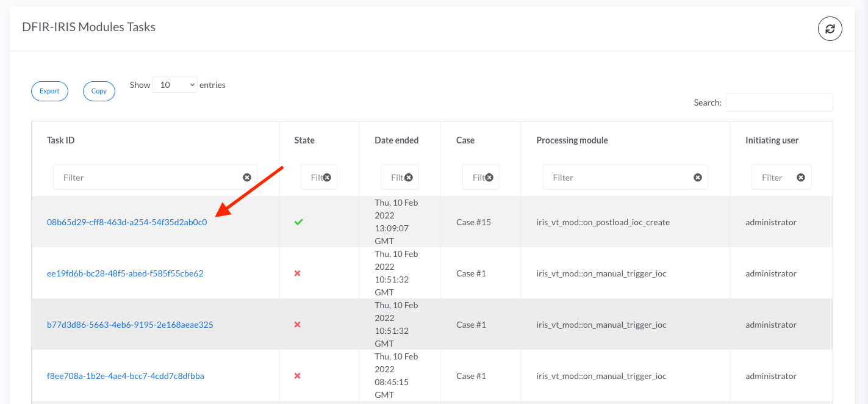Clear the Processing module filter
Viewport: 868px width, 404px height.
tap(697, 178)
